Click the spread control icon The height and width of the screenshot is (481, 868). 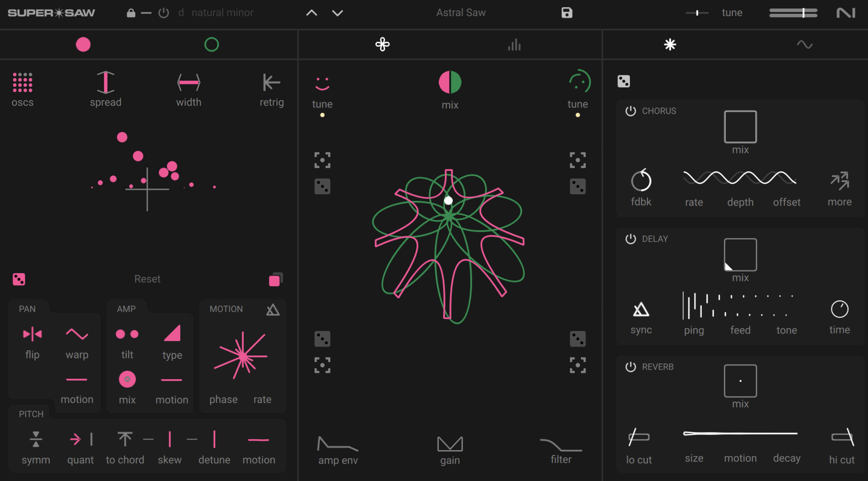(x=106, y=82)
